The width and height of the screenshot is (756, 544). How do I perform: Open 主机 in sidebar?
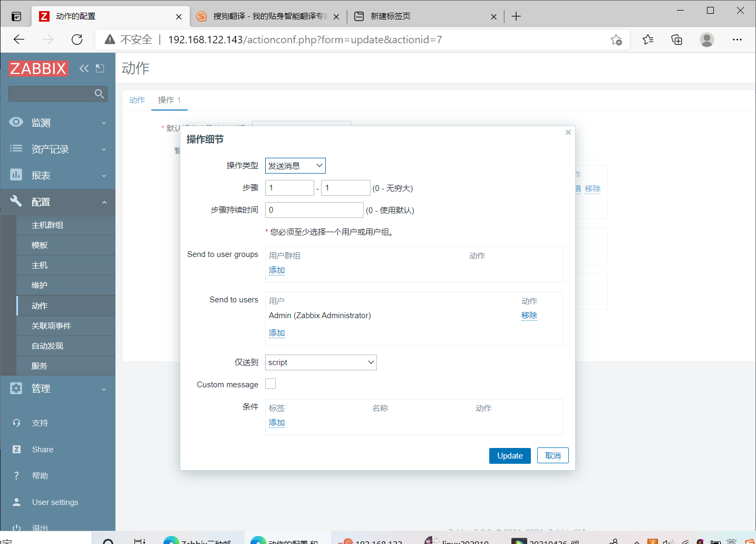pyautogui.click(x=40, y=265)
